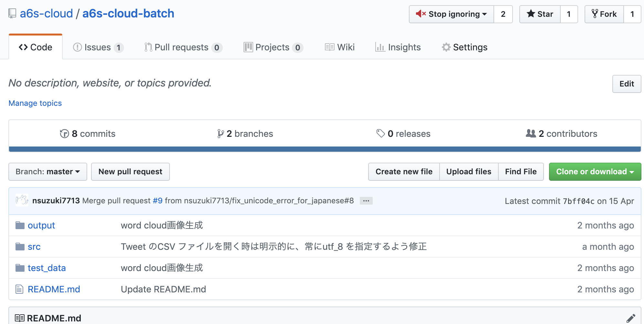The height and width of the screenshot is (324, 644).
Task: Click the nsuzuki7713 author name
Action: tap(56, 201)
